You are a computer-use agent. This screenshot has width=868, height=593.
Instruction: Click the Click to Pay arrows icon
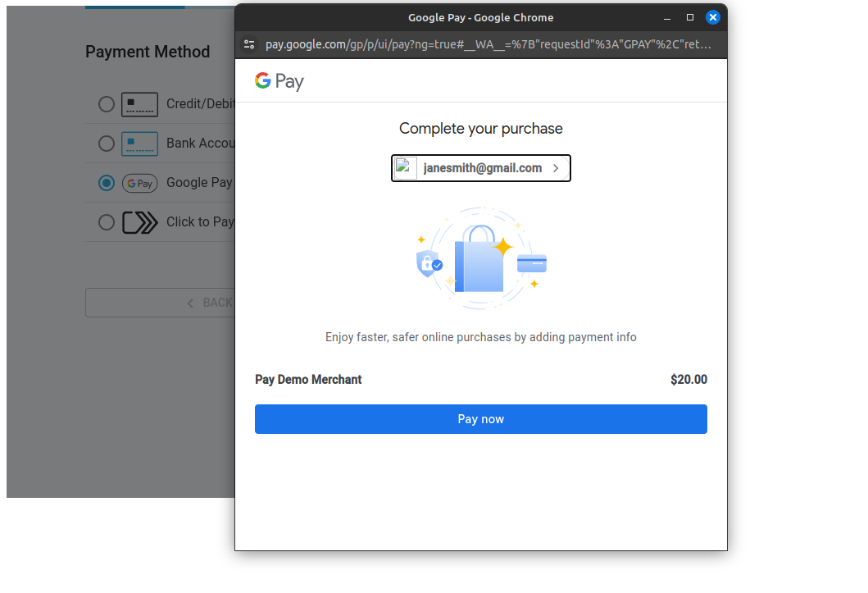139,221
